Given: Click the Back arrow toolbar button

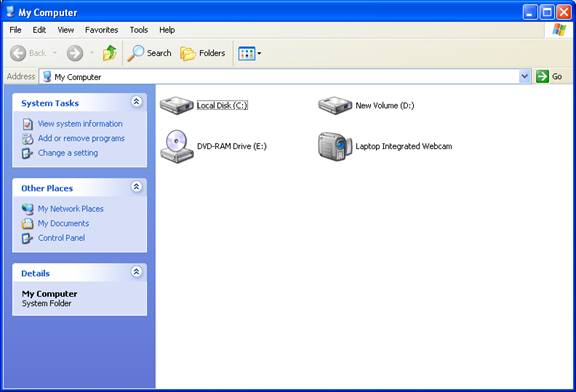Looking at the screenshot, I should pos(18,53).
